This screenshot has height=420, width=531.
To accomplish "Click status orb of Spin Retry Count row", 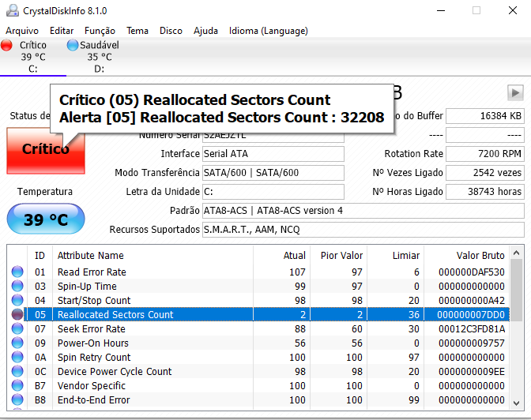I will [17, 357].
